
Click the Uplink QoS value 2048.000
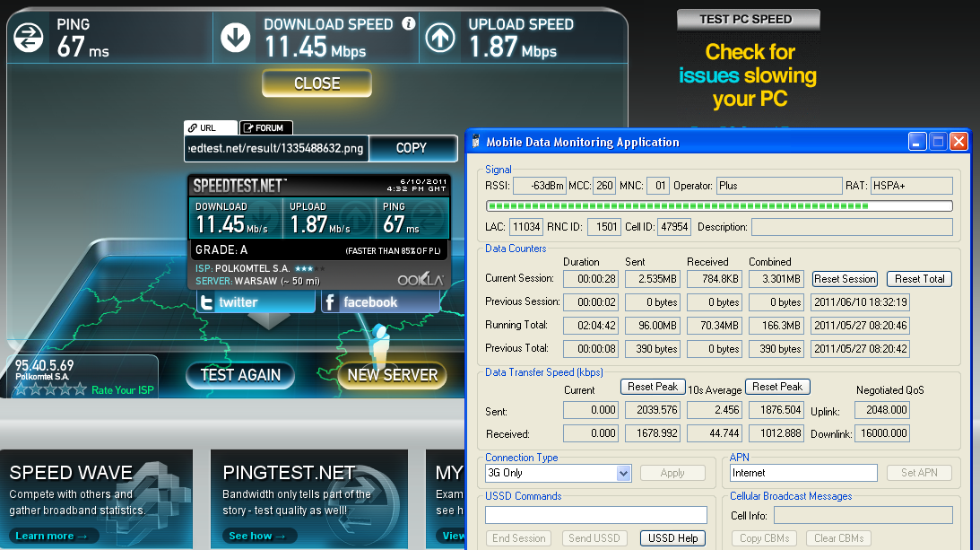click(x=881, y=410)
